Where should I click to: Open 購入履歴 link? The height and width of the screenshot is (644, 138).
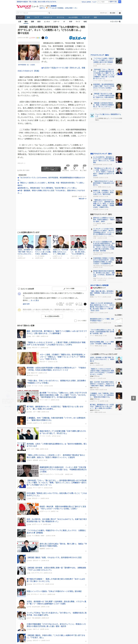(x=112, y=13)
